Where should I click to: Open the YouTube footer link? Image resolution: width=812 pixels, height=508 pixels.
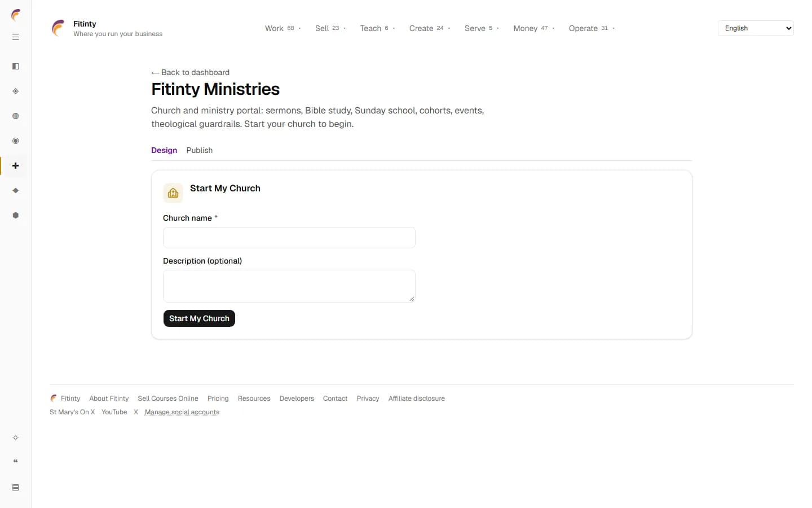pos(114,412)
